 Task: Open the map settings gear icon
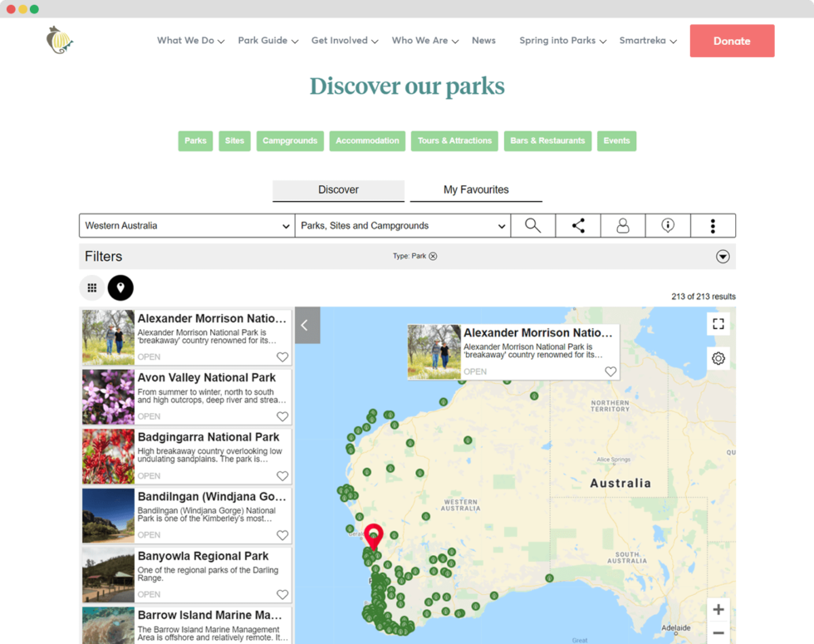pyautogui.click(x=718, y=358)
